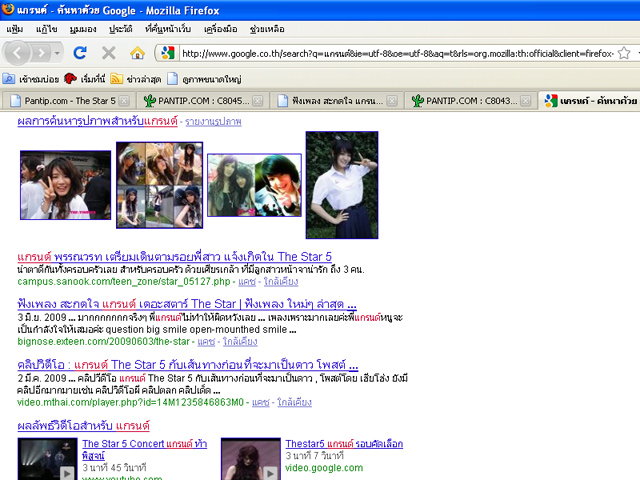
Task: Open the ประวัติ menu
Action: click(120, 29)
